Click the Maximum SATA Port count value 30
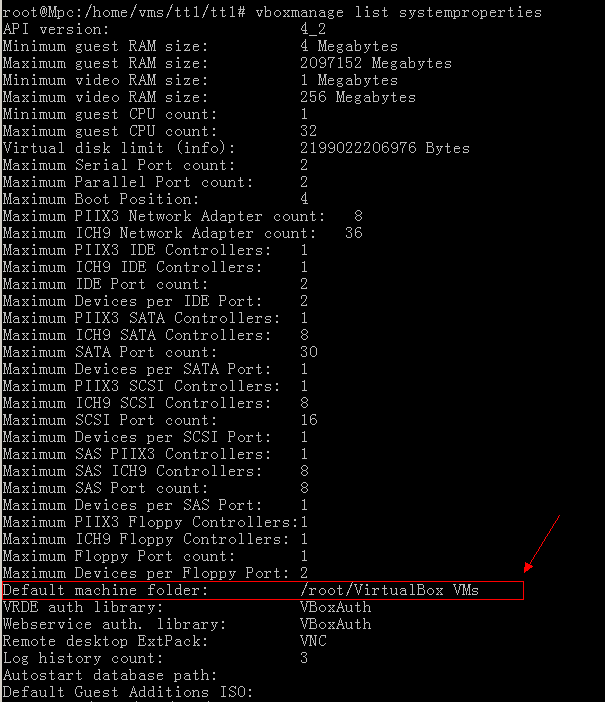This screenshot has width=605, height=702. pyautogui.click(x=309, y=352)
